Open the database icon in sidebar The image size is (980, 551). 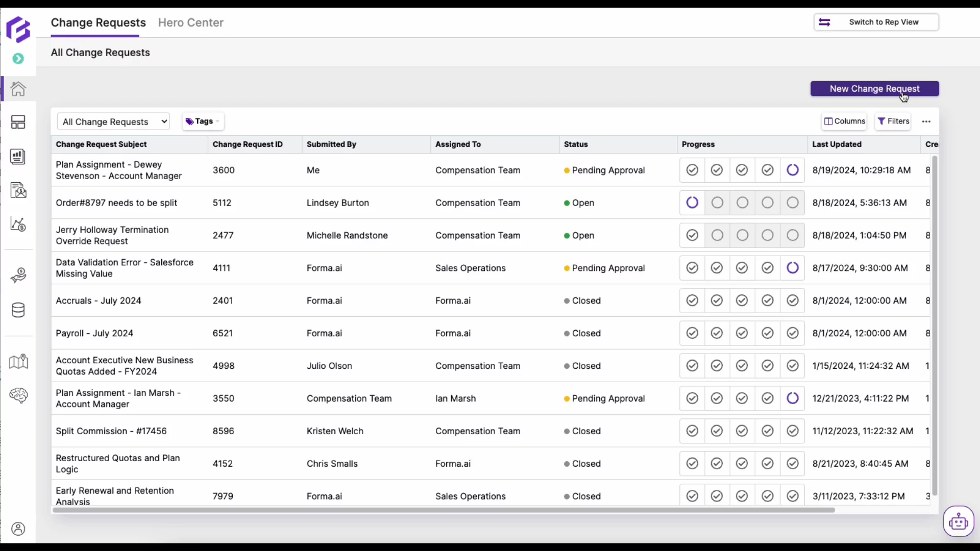[x=18, y=310]
